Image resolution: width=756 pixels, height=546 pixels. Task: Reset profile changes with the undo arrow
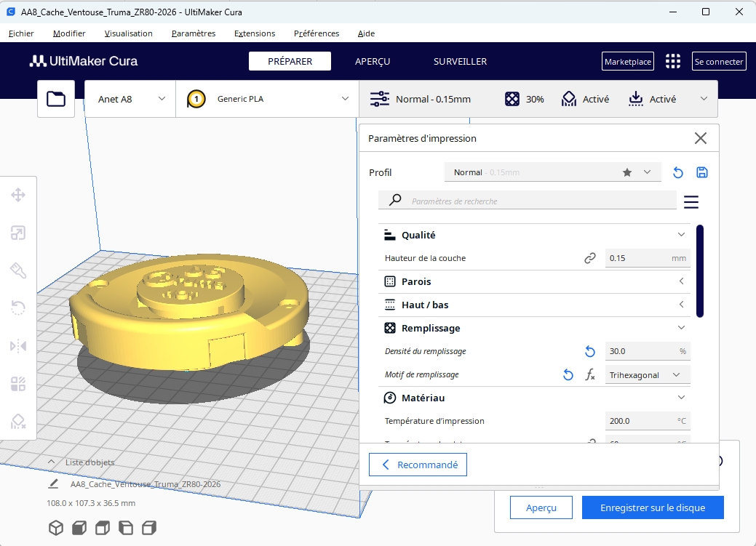click(677, 172)
